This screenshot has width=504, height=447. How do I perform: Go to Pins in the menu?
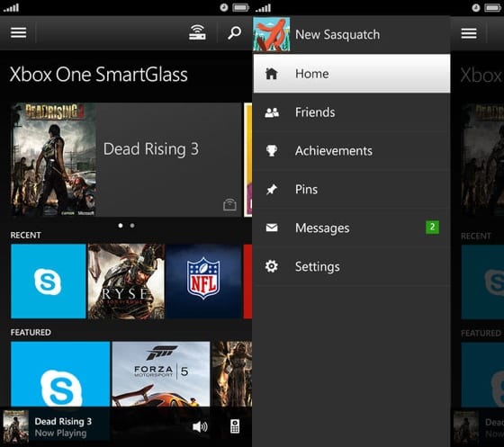click(x=352, y=190)
